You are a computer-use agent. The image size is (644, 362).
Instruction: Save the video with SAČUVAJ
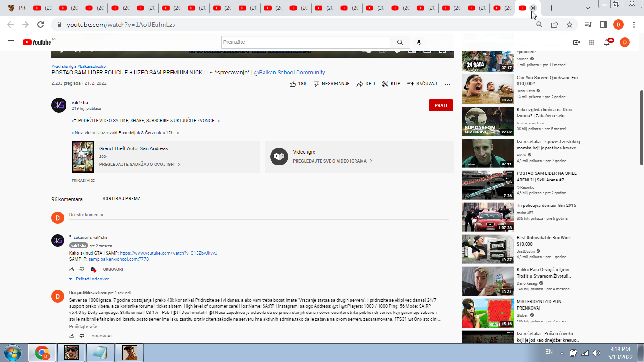pos(422,84)
